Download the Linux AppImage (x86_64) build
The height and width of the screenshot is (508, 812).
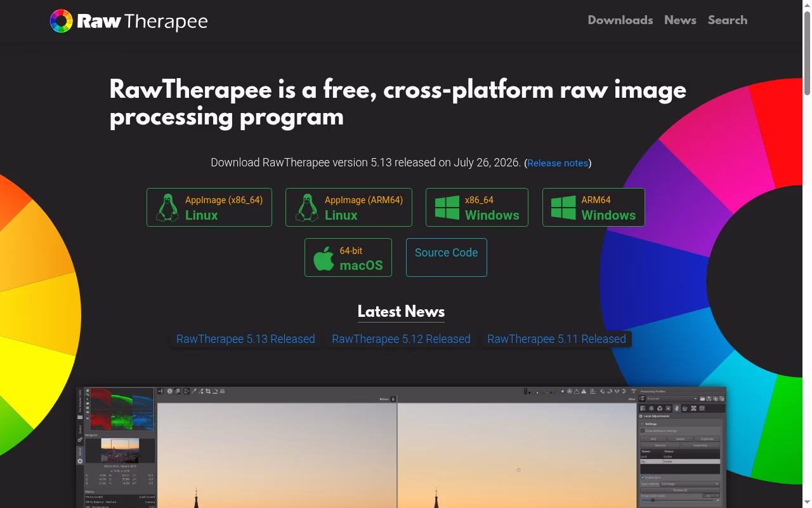tap(209, 207)
